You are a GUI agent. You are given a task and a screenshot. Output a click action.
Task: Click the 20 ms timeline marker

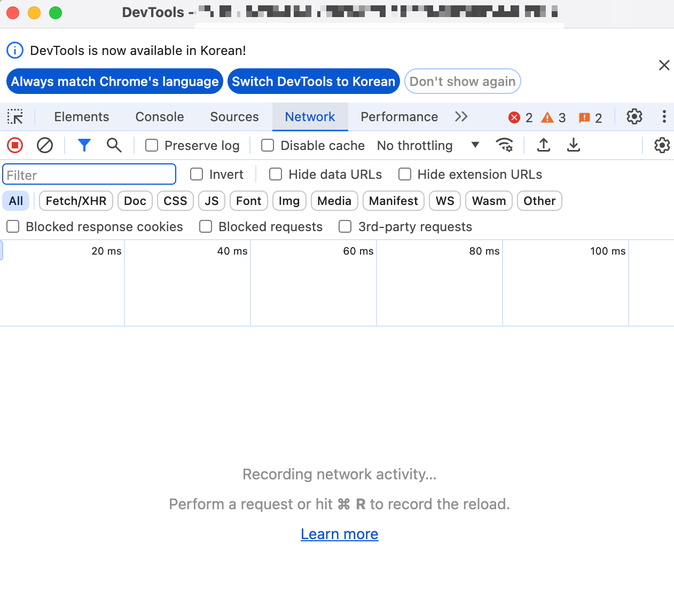(x=106, y=251)
